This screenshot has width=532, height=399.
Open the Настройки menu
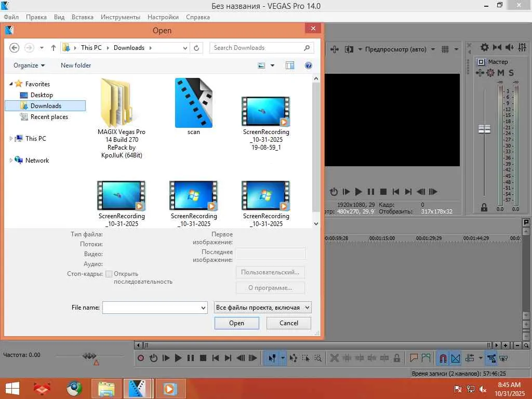pos(163,17)
